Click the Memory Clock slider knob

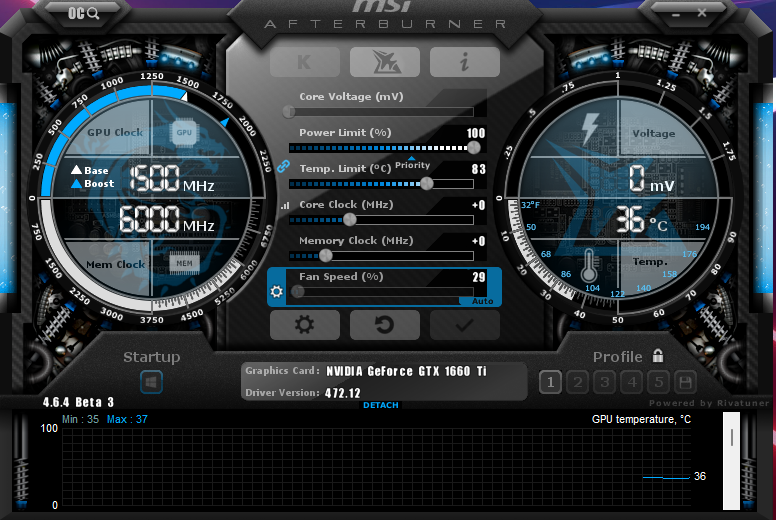tap(326, 256)
